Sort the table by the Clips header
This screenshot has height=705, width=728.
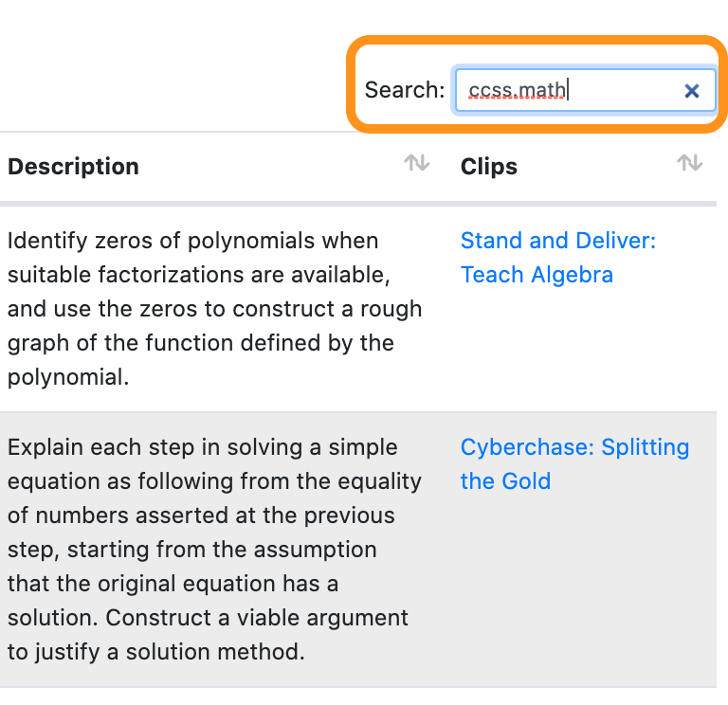point(489,167)
